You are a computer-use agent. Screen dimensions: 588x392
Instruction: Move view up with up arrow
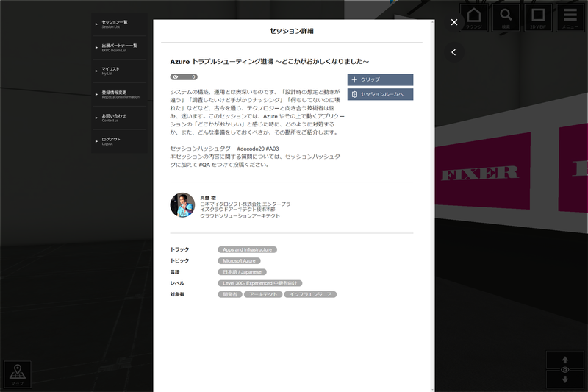point(565,360)
